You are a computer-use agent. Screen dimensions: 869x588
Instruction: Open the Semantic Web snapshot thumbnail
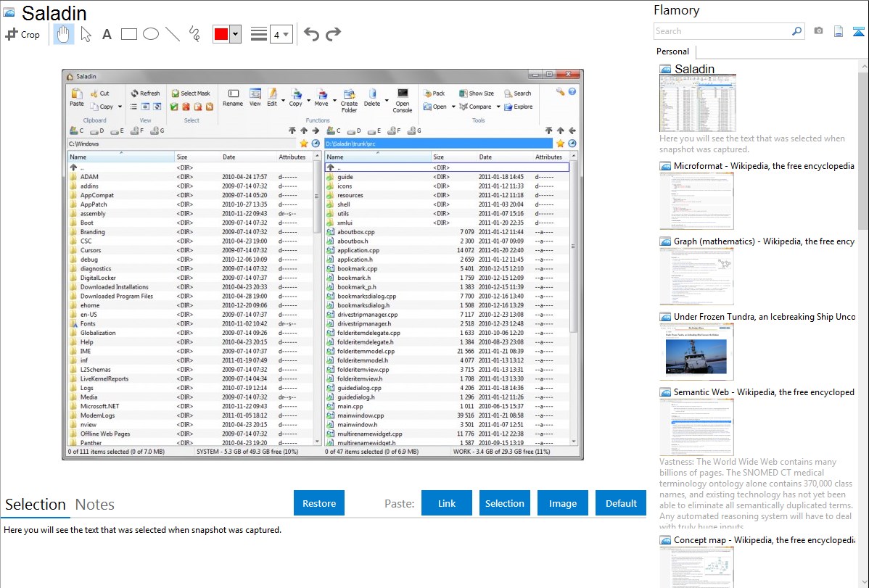coord(696,427)
